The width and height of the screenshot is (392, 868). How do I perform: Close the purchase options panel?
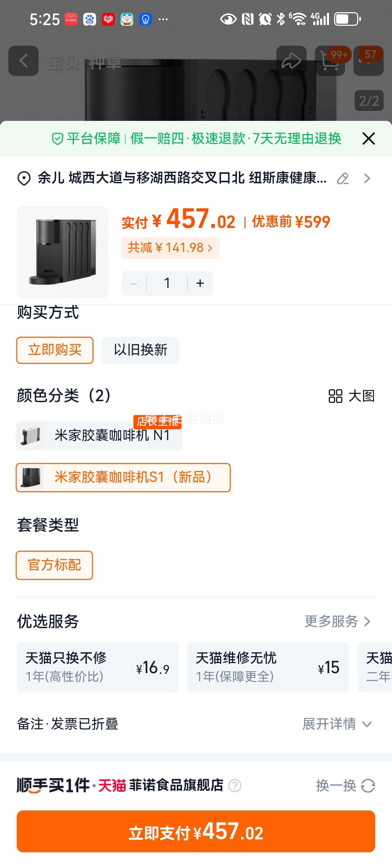[x=369, y=139]
